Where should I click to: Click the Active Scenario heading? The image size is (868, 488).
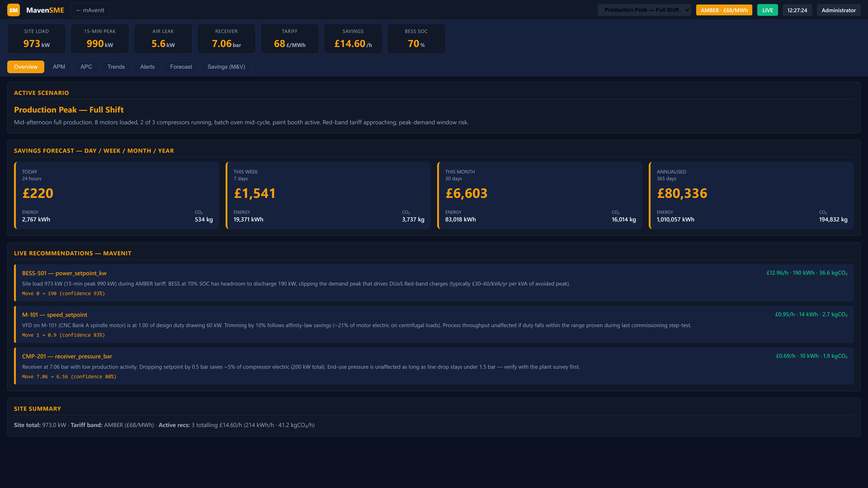coord(41,93)
